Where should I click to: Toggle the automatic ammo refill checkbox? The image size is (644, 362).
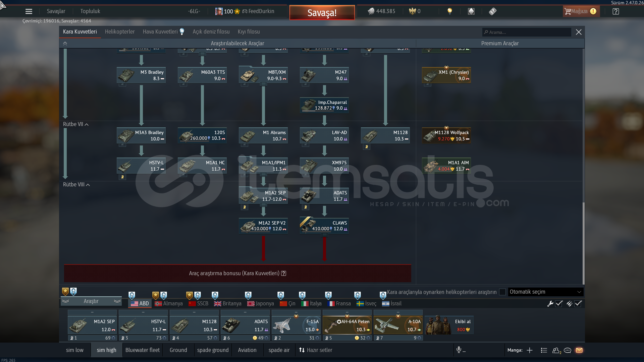pyautogui.click(x=578, y=304)
